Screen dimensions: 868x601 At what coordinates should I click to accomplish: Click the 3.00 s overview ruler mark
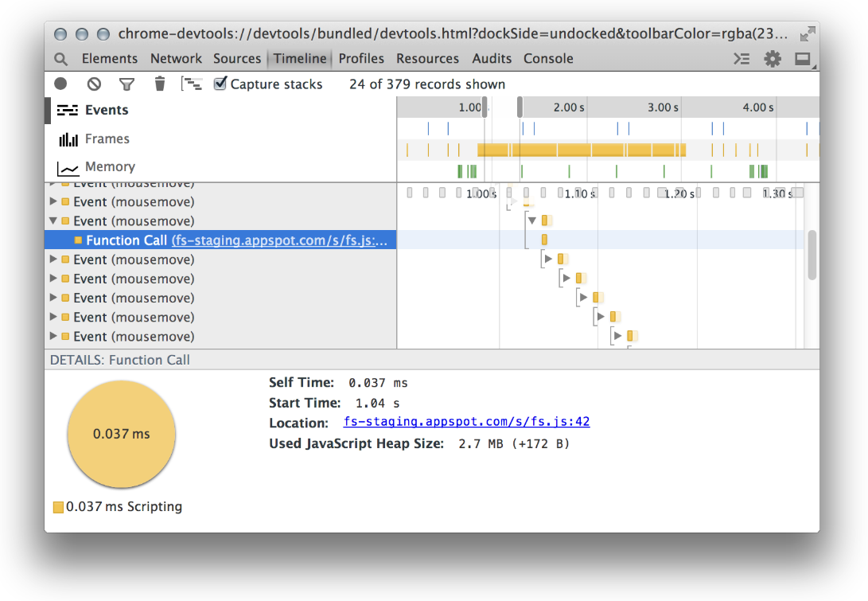click(664, 107)
